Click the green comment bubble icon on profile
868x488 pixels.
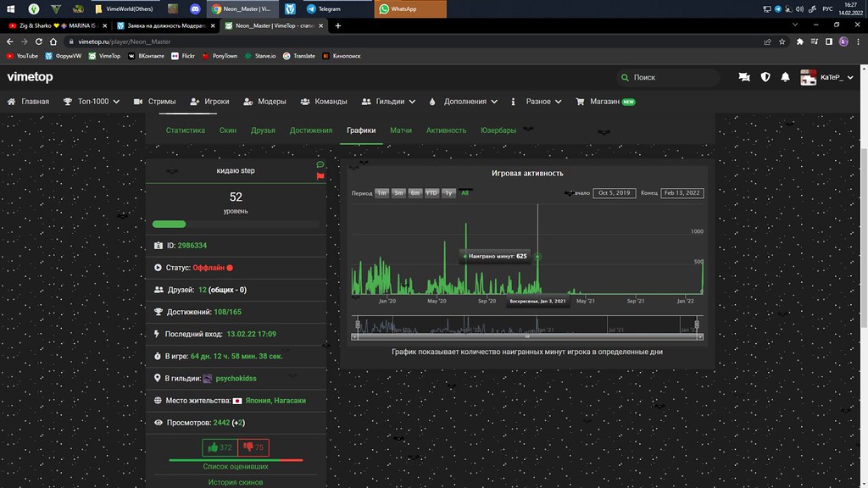[x=320, y=164]
